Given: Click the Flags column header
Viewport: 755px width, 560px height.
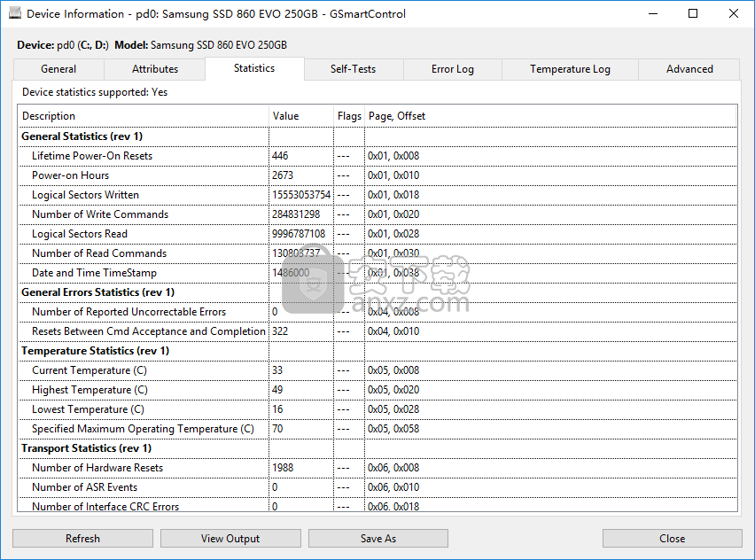Looking at the screenshot, I should 349,116.
